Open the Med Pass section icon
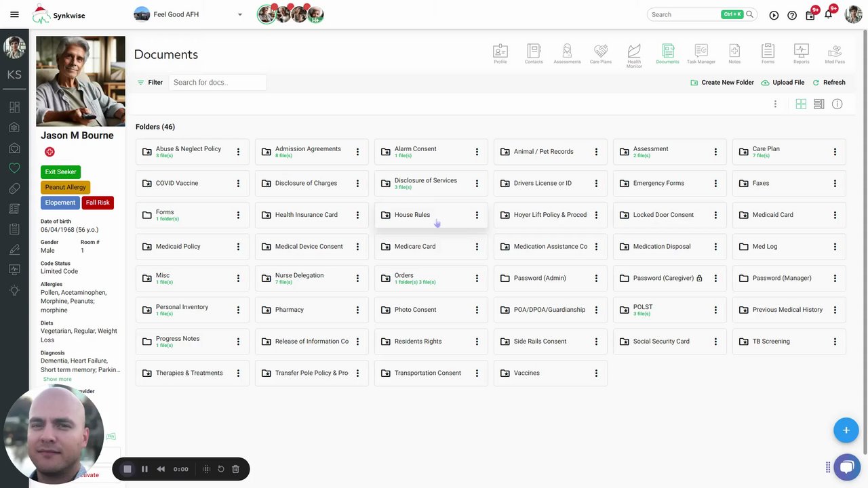The width and height of the screenshot is (868, 488). click(x=835, y=54)
